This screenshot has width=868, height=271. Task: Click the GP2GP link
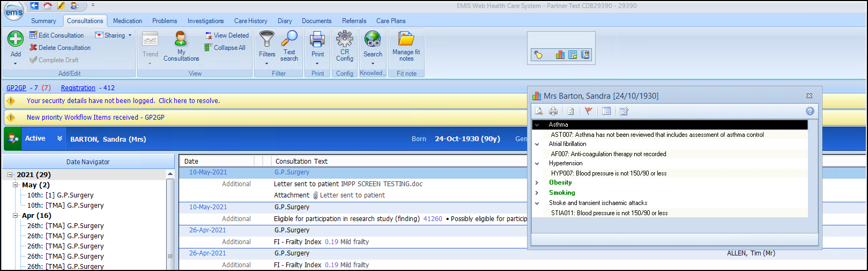pyautogui.click(x=16, y=88)
